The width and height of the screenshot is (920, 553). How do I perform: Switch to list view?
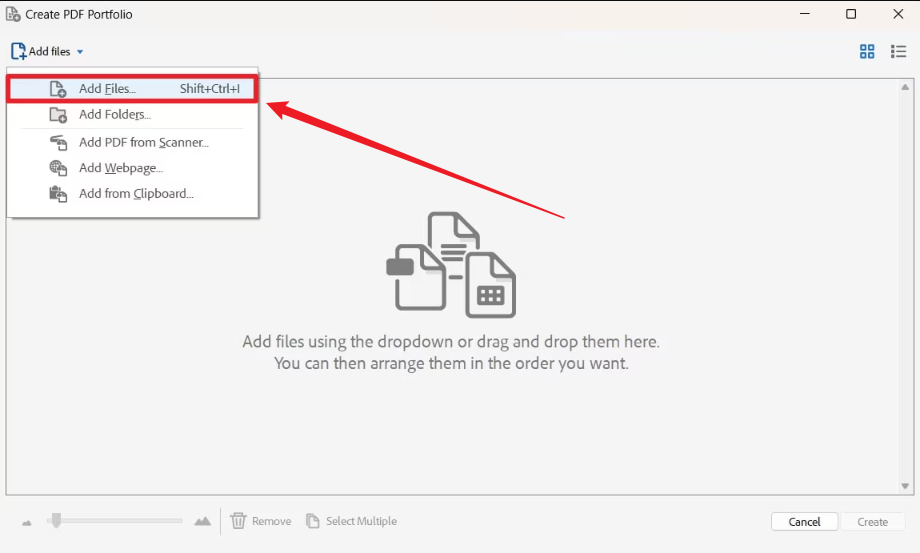coord(898,52)
